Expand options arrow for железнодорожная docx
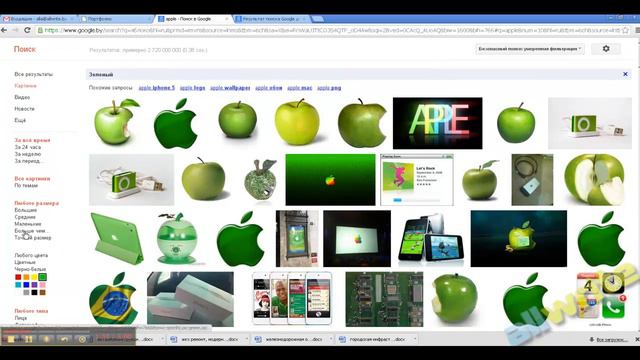Screen dimensions: 640x360 pos(331,339)
